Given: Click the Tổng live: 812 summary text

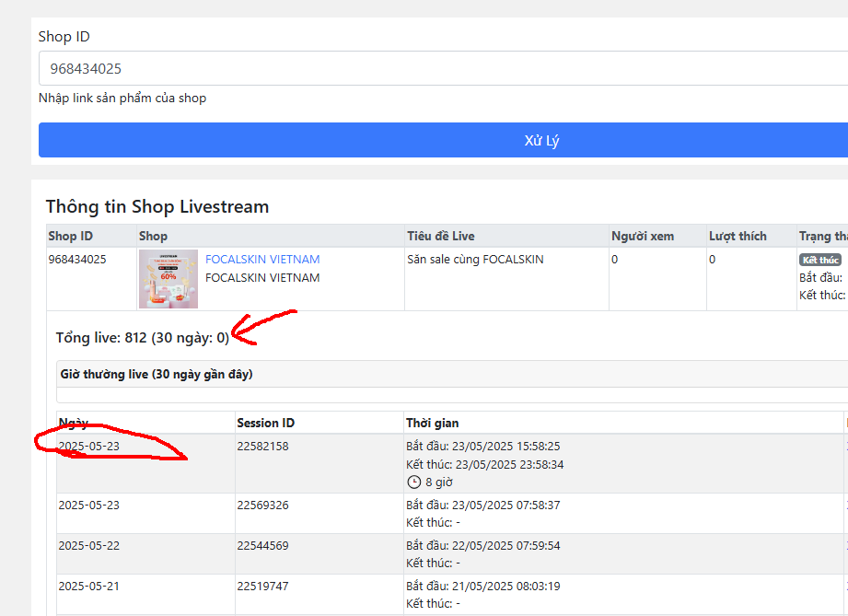Looking at the screenshot, I should click(142, 338).
